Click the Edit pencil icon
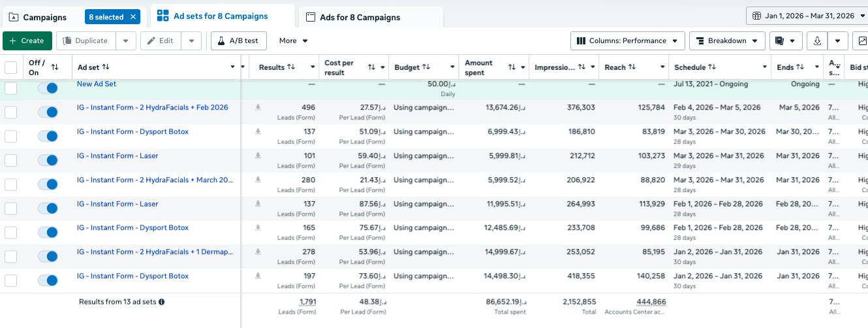The height and width of the screenshot is (328, 868). (151, 41)
